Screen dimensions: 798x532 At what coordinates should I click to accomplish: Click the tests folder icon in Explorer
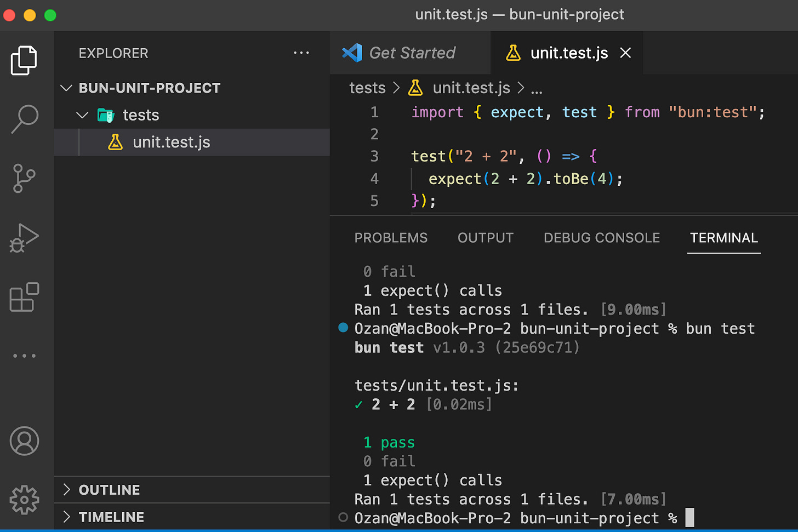tap(106, 115)
